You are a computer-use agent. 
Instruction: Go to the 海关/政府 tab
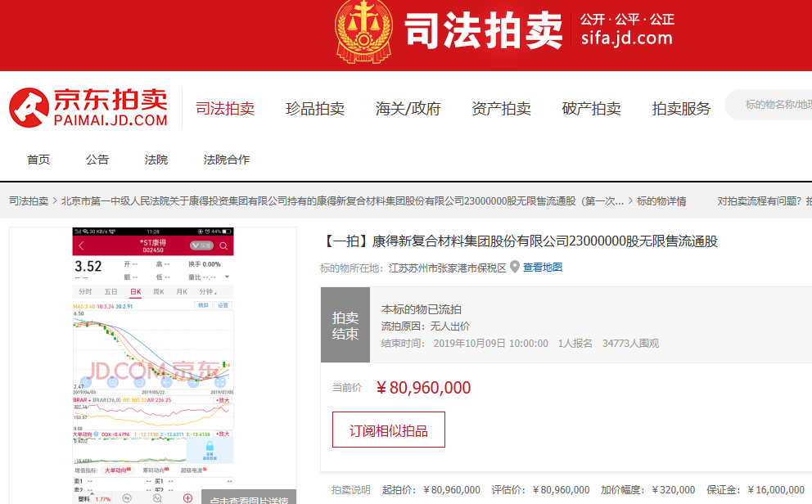pyautogui.click(x=408, y=109)
